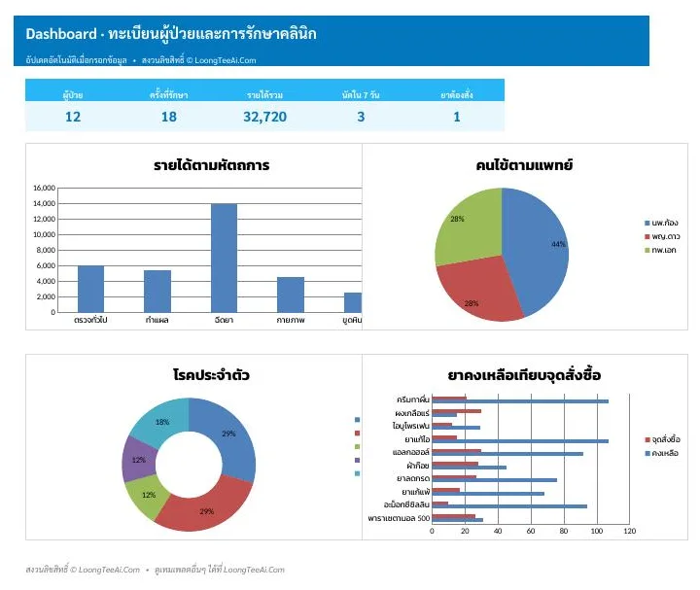This screenshot has height=590, width=700.
Task: Click the chart title 'ยาคงเหลือเทียบจุดสั่งซื้อ'
Action: pos(525,375)
